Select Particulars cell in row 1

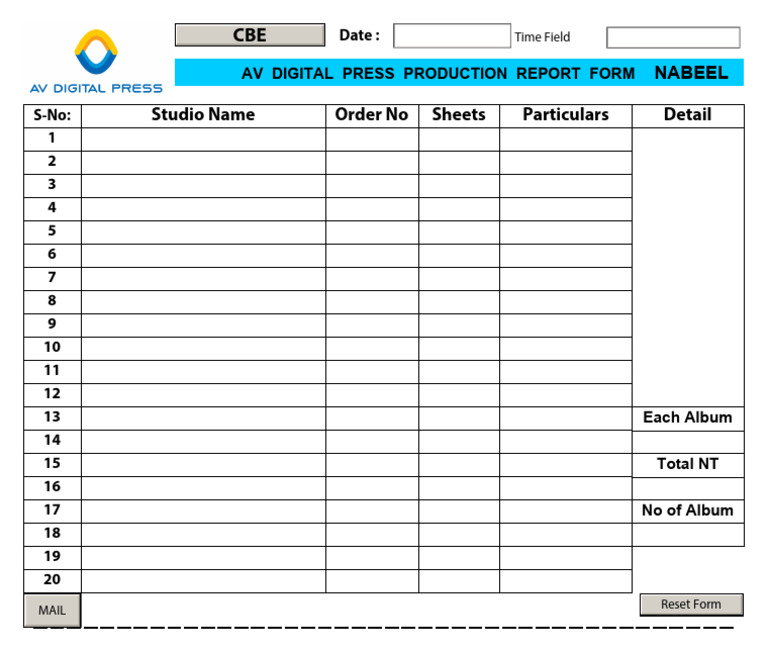[566, 140]
